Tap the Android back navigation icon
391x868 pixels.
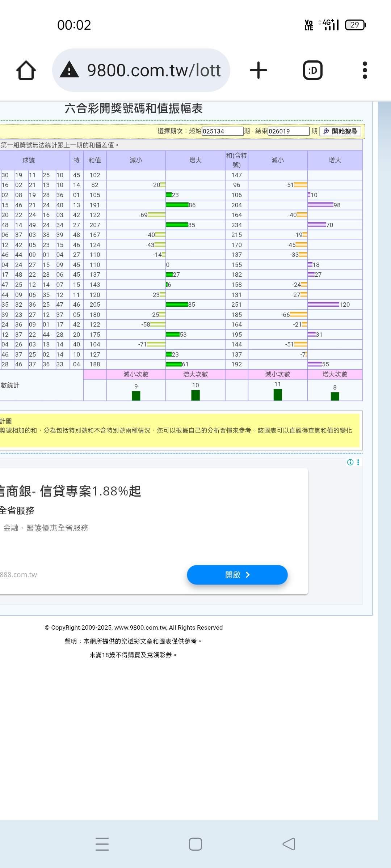point(289,844)
